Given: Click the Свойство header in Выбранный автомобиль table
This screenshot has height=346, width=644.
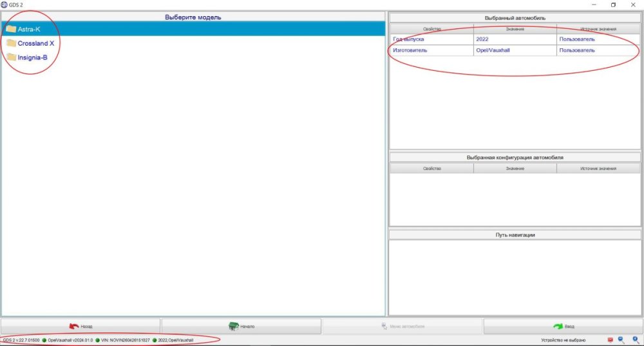Looking at the screenshot, I should [x=431, y=29].
